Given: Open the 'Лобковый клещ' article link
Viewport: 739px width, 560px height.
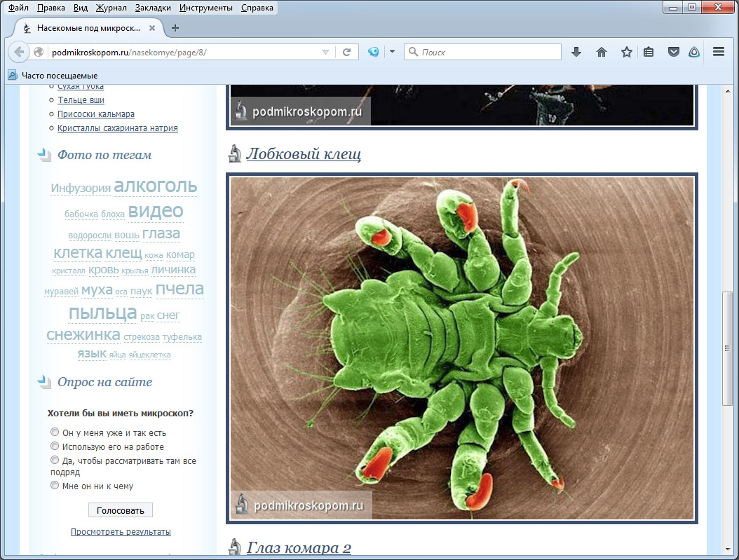Looking at the screenshot, I should tap(303, 153).
